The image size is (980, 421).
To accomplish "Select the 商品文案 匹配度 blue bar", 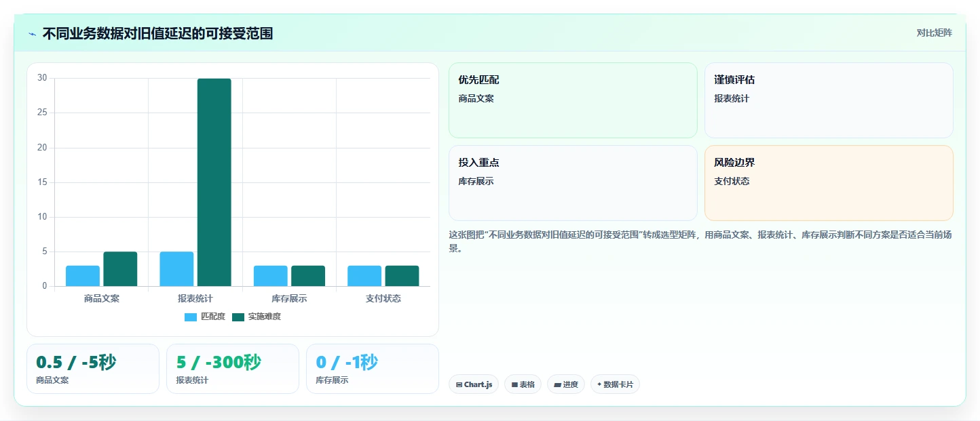I will [x=83, y=276].
